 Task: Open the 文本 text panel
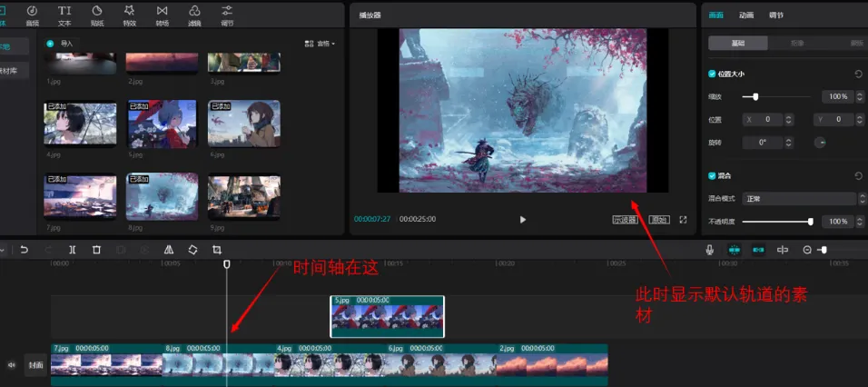(64, 15)
